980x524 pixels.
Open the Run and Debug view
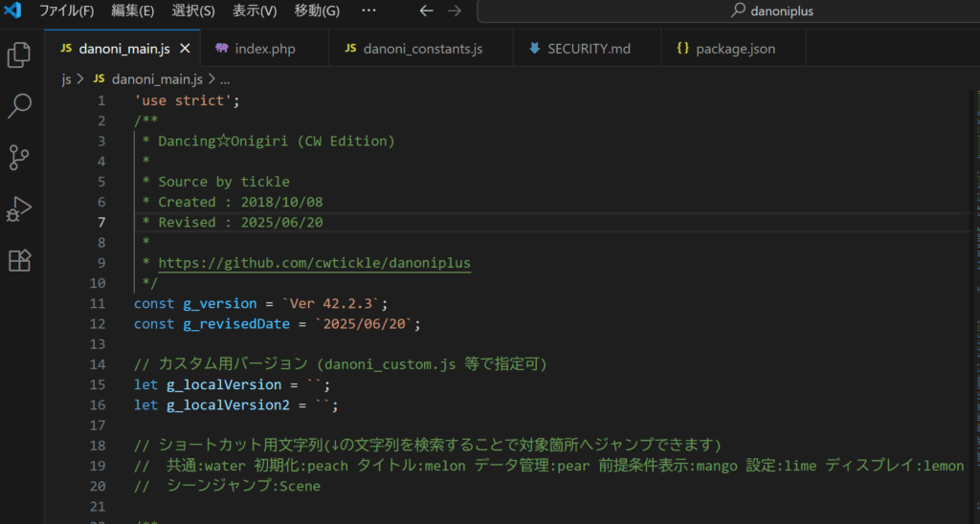pyautogui.click(x=19, y=209)
